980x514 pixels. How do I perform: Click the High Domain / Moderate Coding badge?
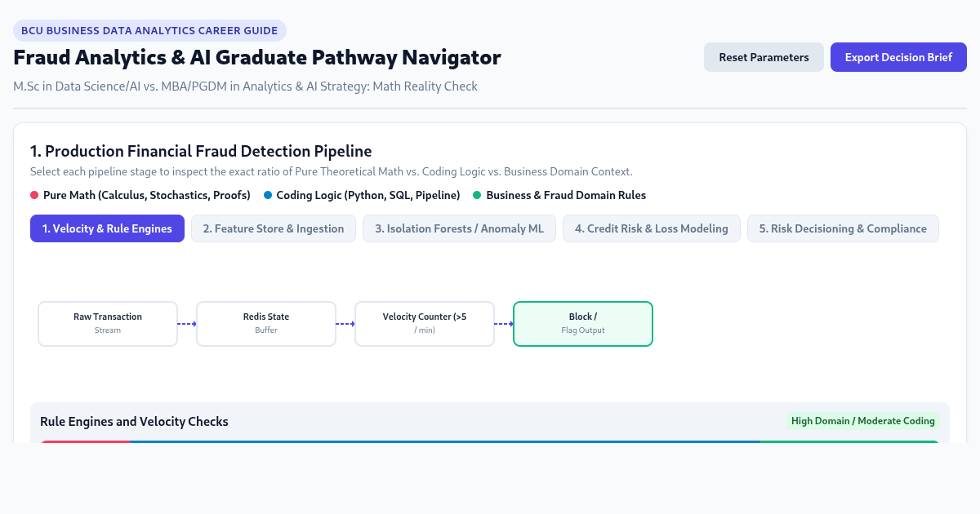[863, 421]
